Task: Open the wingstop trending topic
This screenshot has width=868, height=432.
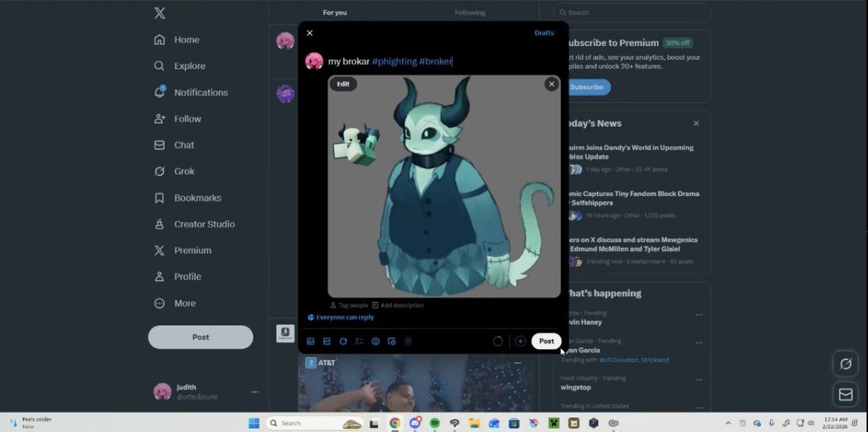Action: 576,387
